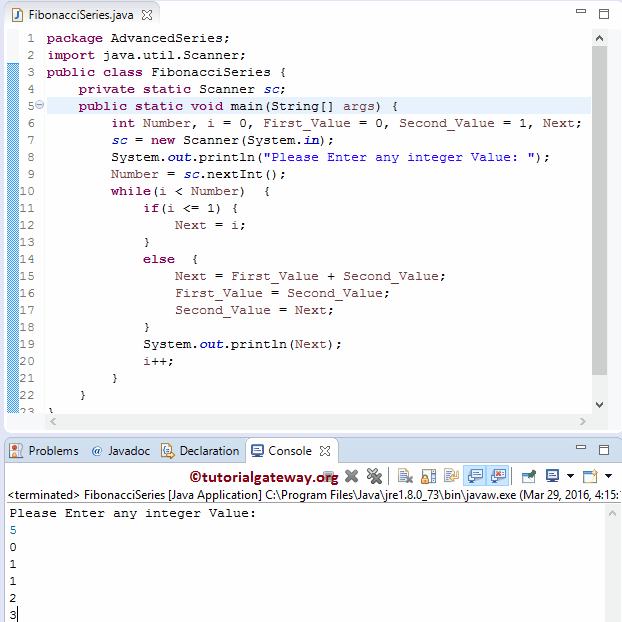
Task: Click 'Next = First_Value + Second_Value;' line
Action: (310, 276)
